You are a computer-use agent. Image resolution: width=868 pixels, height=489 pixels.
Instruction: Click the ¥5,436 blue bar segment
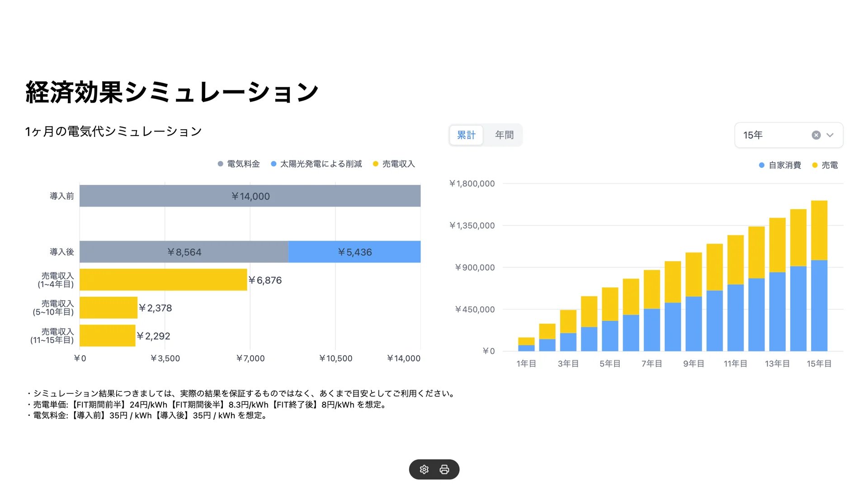pyautogui.click(x=354, y=252)
